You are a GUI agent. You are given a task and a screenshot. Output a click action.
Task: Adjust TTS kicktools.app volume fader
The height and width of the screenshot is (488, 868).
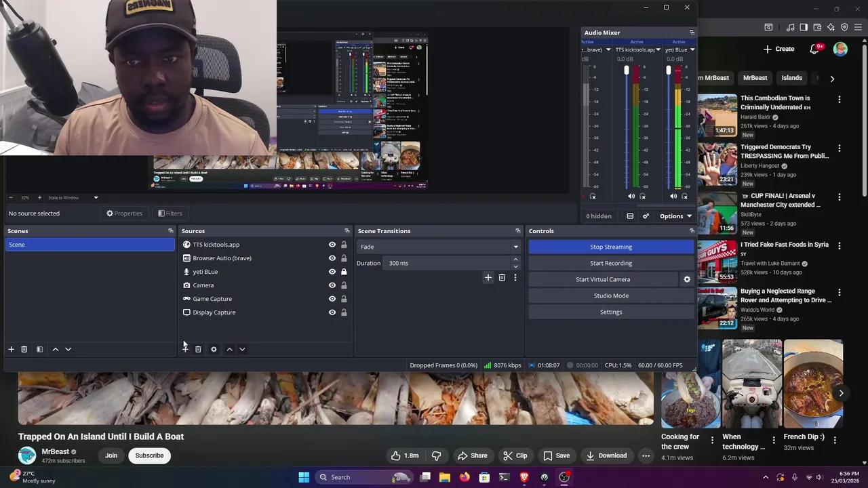click(627, 70)
